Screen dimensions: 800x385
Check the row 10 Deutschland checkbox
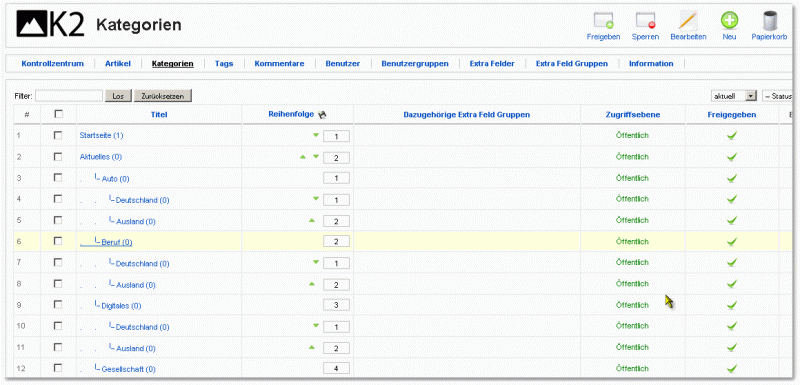pyautogui.click(x=58, y=325)
